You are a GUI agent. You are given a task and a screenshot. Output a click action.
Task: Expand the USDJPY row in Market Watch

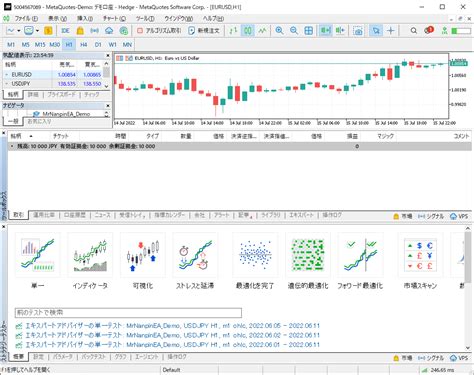pyautogui.click(x=6, y=84)
